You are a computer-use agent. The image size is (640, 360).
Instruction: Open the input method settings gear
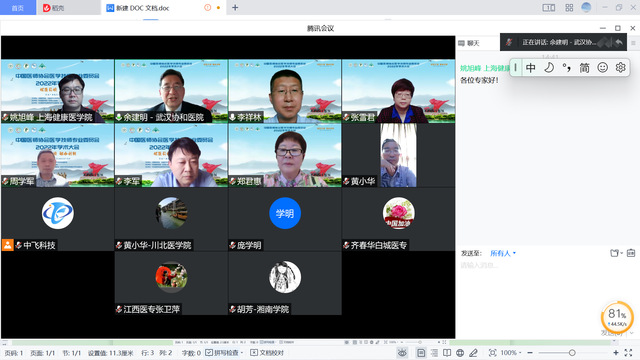coord(620,68)
